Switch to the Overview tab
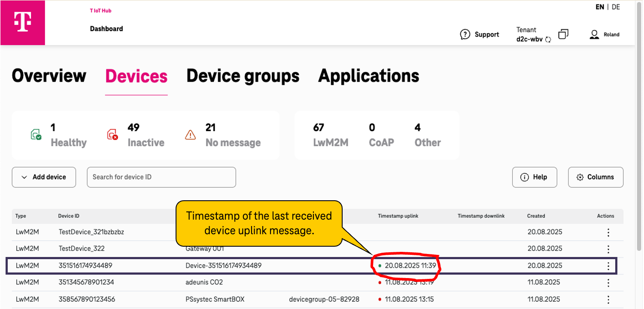644x309 pixels. point(49,76)
